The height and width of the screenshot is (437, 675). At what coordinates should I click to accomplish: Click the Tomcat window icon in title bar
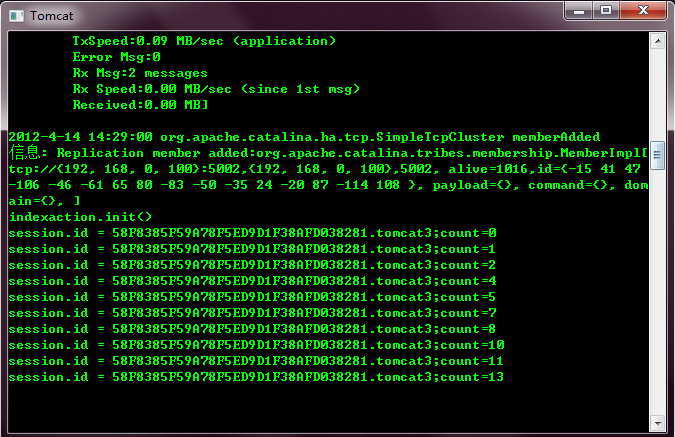point(16,16)
